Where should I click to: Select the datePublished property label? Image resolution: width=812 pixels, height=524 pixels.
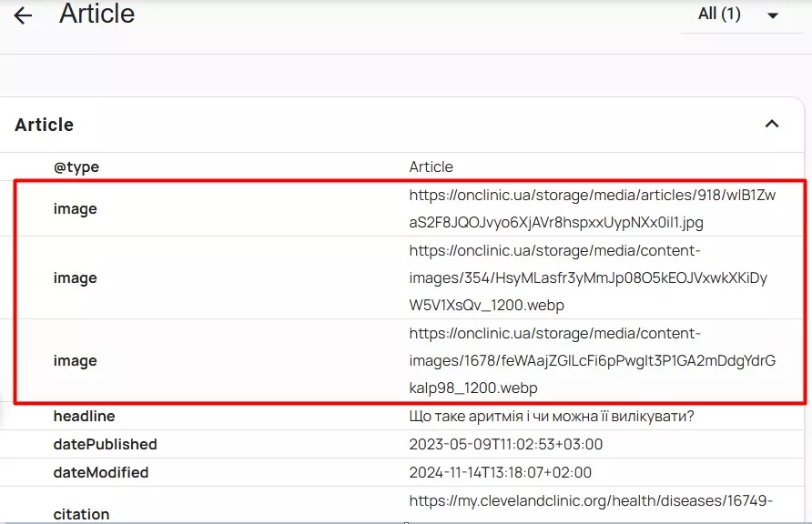(x=105, y=444)
